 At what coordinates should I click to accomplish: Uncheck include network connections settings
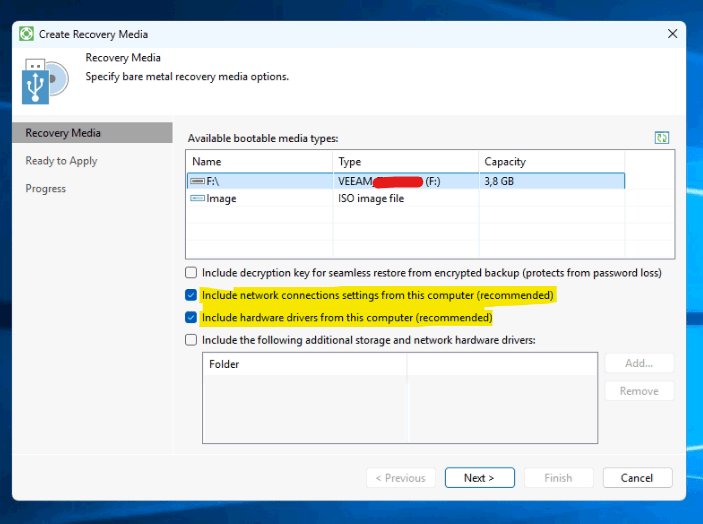pyautogui.click(x=191, y=296)
